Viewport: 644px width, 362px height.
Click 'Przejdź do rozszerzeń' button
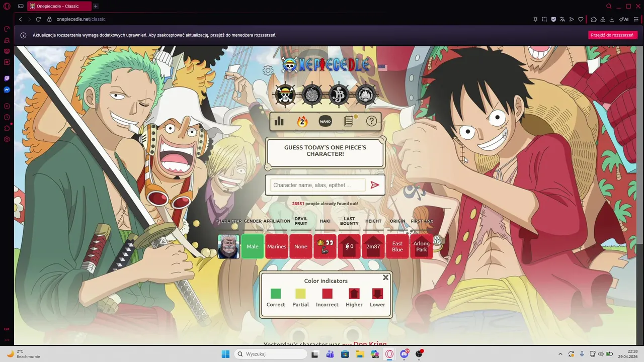(x=612, y=35)
